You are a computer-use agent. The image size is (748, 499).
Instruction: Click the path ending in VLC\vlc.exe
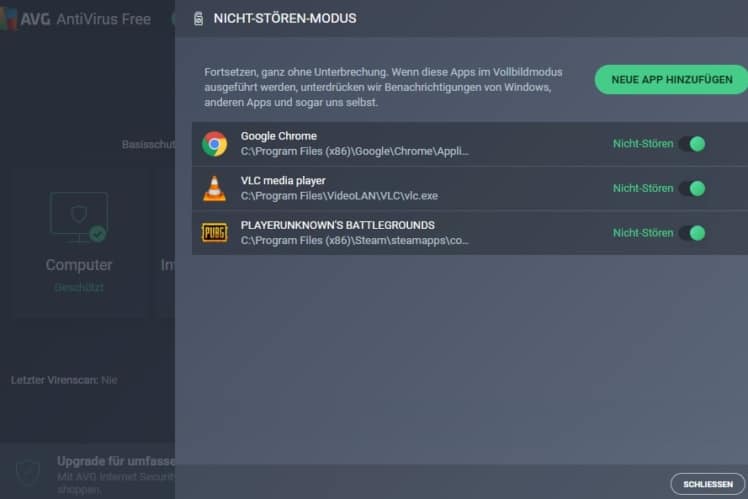point(339,196)
